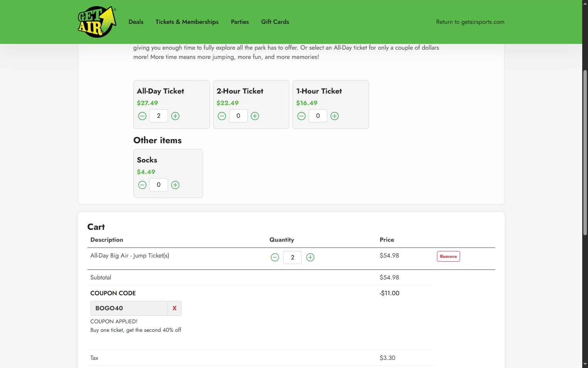Click the page vertical scrollbar thumb
The height and width of the screenshot is (368, 588).
coord(585,152)
